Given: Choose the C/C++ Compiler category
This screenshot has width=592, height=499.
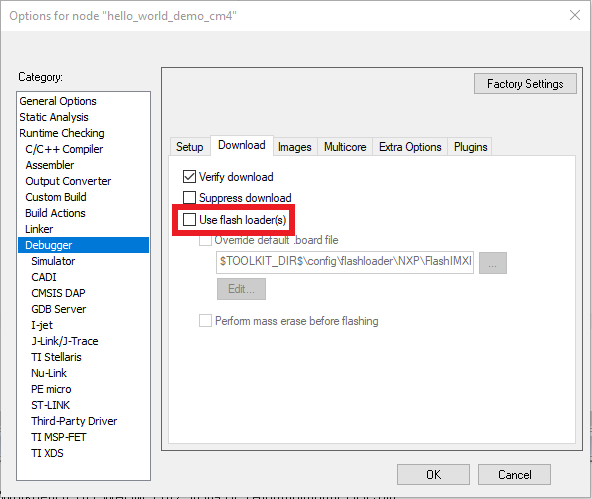Looking at the screenshot, I should (x=64, y=149).
